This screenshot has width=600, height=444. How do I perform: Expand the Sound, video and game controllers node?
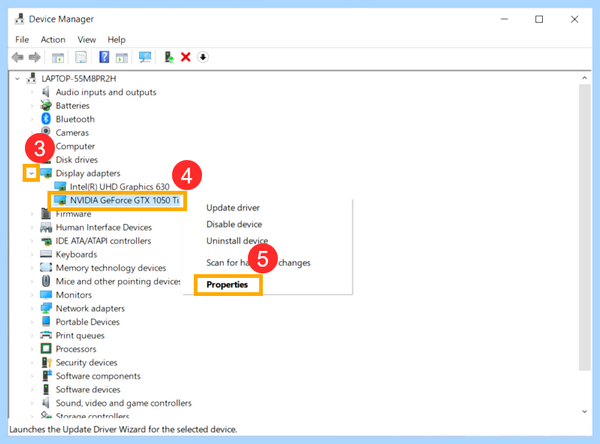[32, 403]
